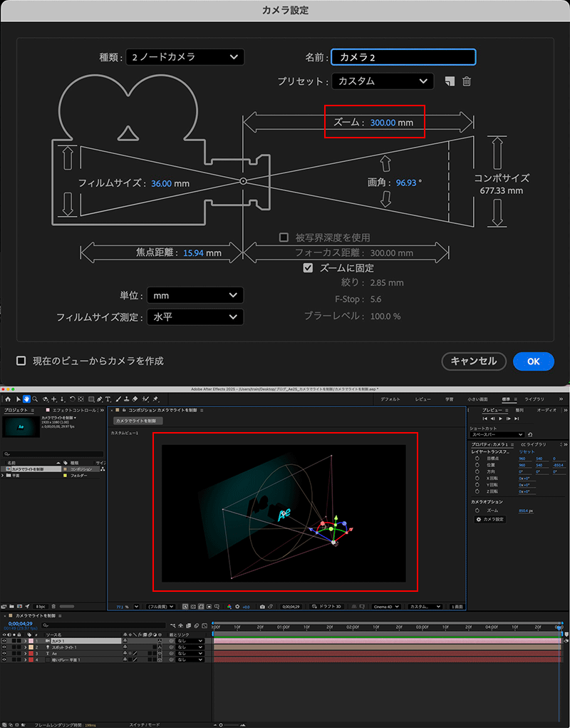The image size is (570, 728).
Task: Enable the 被写界深度を使用 checkbox
Action: coord(284,237)
